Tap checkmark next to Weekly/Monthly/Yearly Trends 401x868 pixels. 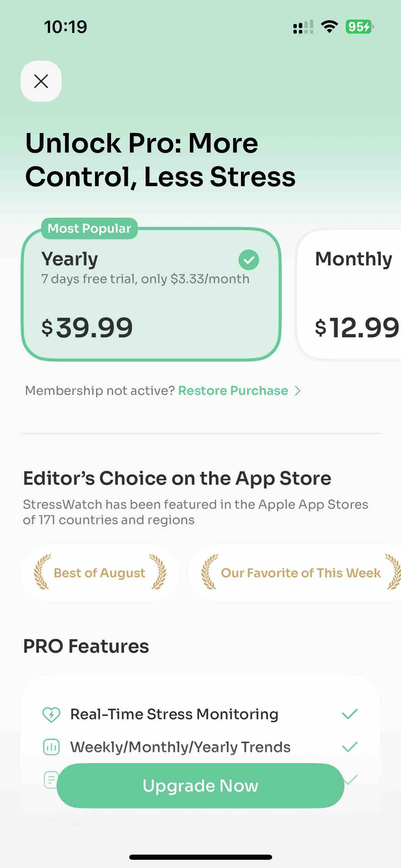[350, 747]
